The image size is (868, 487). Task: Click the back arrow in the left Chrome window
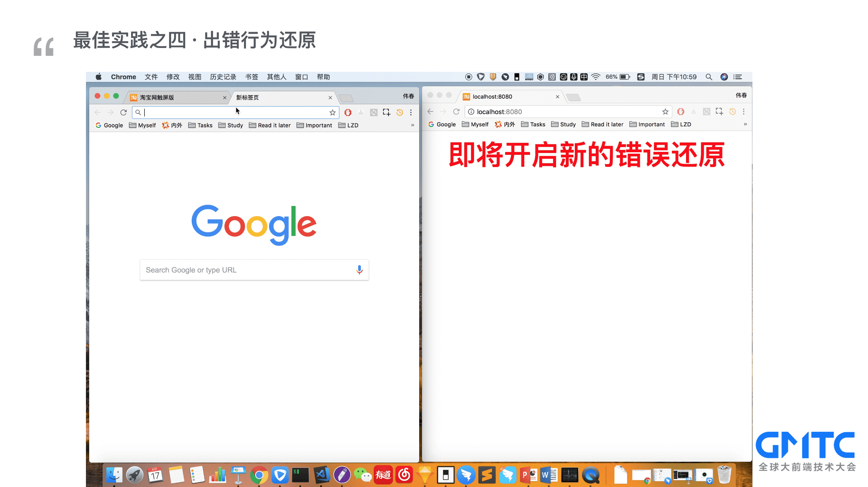coord(97,113)
